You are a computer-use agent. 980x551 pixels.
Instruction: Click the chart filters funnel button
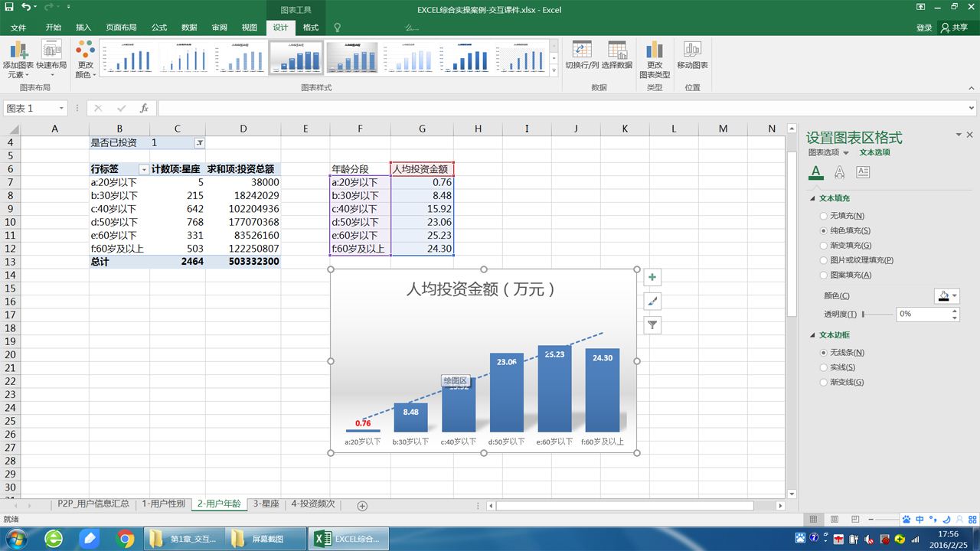coord(652,325)
